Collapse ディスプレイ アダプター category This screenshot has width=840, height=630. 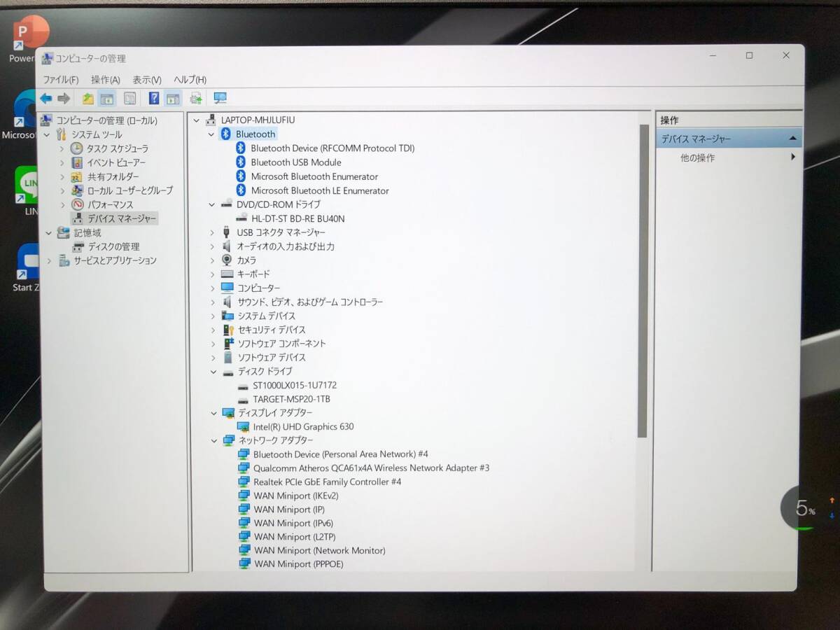pos(213,413)
